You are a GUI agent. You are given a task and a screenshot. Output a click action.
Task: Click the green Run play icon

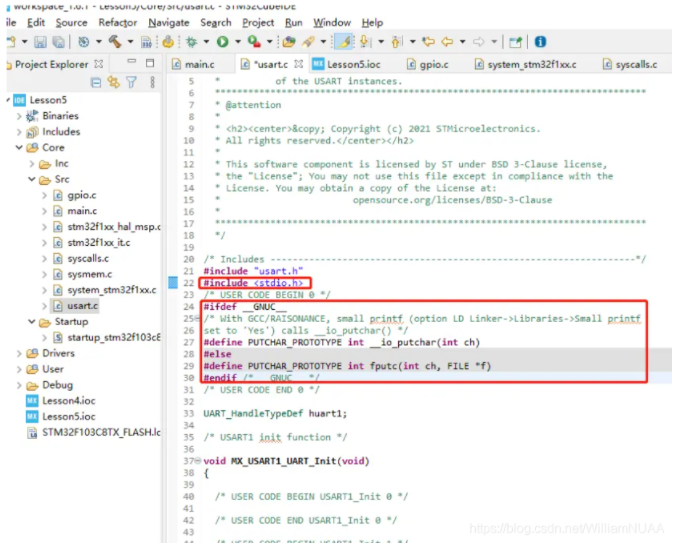(x=222, y=42)
